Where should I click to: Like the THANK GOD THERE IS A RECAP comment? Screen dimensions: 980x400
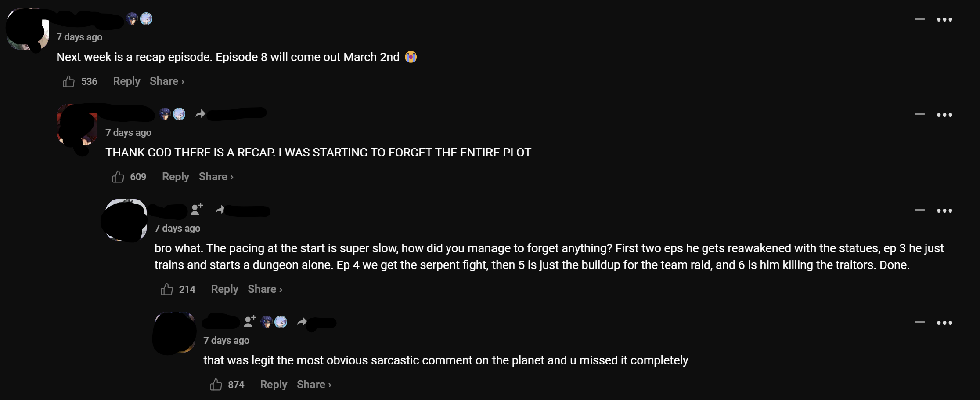click(118, 176)
